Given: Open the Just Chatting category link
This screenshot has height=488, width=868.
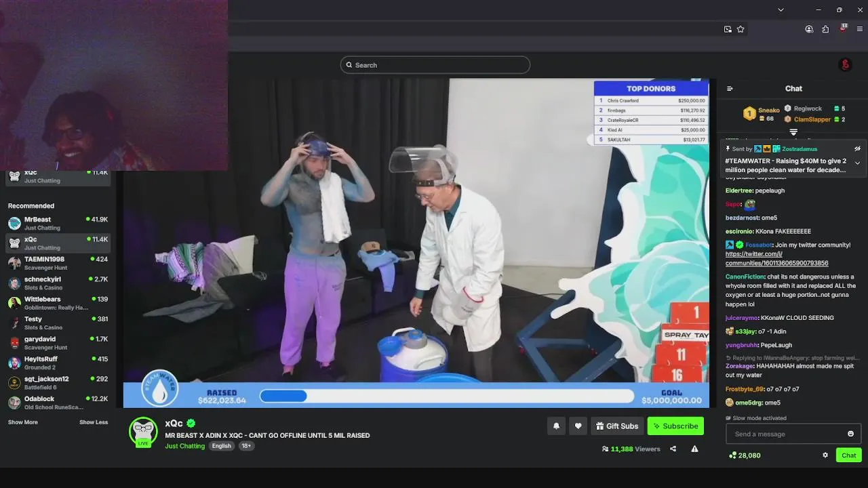Looking at the screenshot, I should coord(184,446).
